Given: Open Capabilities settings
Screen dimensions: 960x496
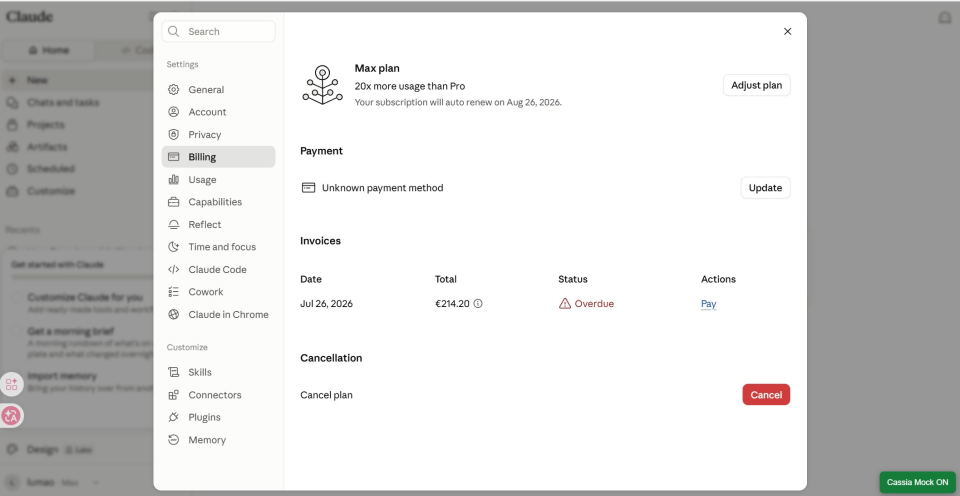Looking at the screenshot, I should click(x=219, y=202).
